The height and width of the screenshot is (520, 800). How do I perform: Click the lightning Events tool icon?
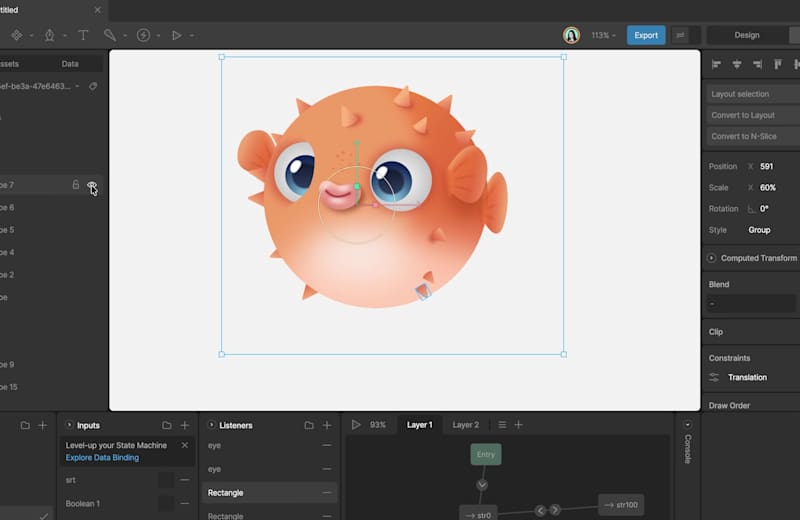point(143,35)
